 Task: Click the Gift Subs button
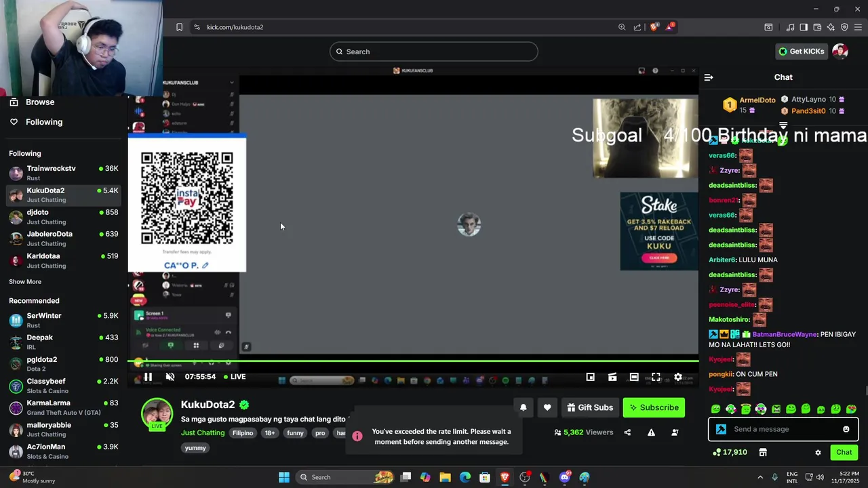pos(590,407)
